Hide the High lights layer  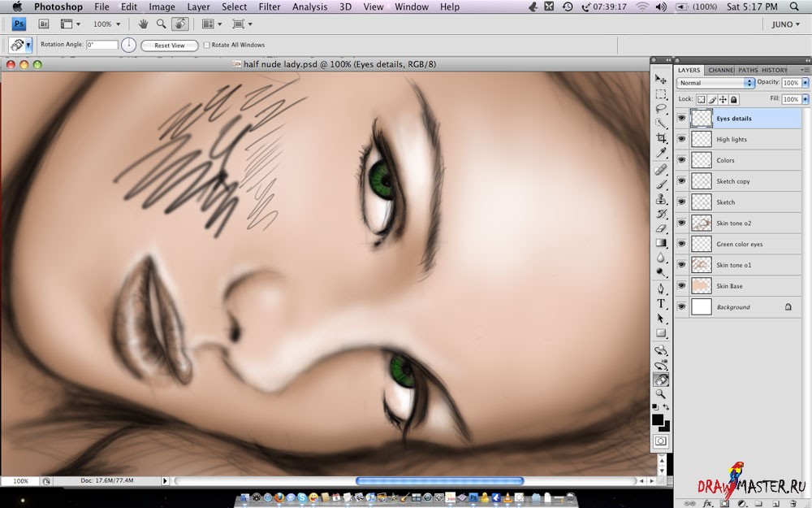[x=681, y=139]
